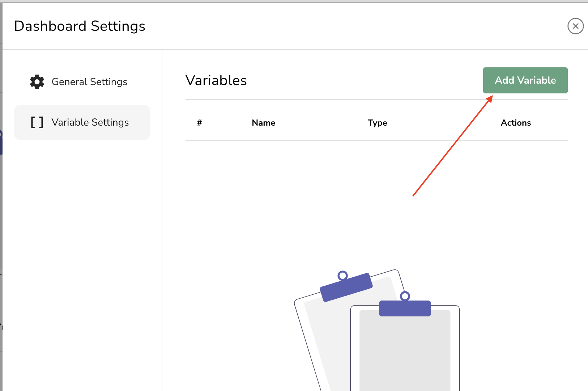Click the Variables section heading
This screenshot has height=391, width=588.
[x=216, y=80]
